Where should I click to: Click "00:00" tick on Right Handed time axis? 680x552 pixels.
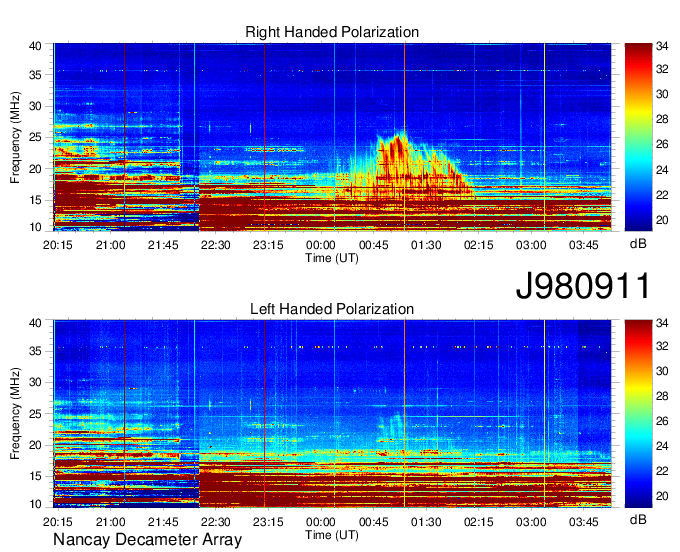click(x=320, y=245)
